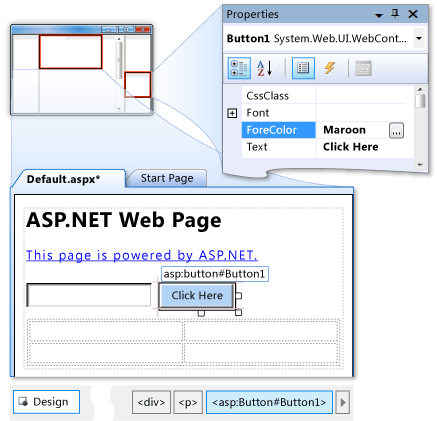
Task: Edit the Maroon ForeColor value
Action: (344, 130)
